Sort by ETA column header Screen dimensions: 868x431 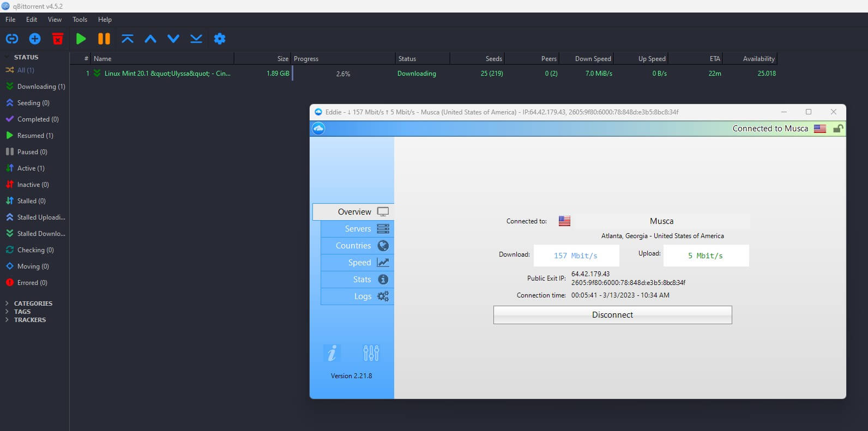pyautogui.click(x=696, y=58)
